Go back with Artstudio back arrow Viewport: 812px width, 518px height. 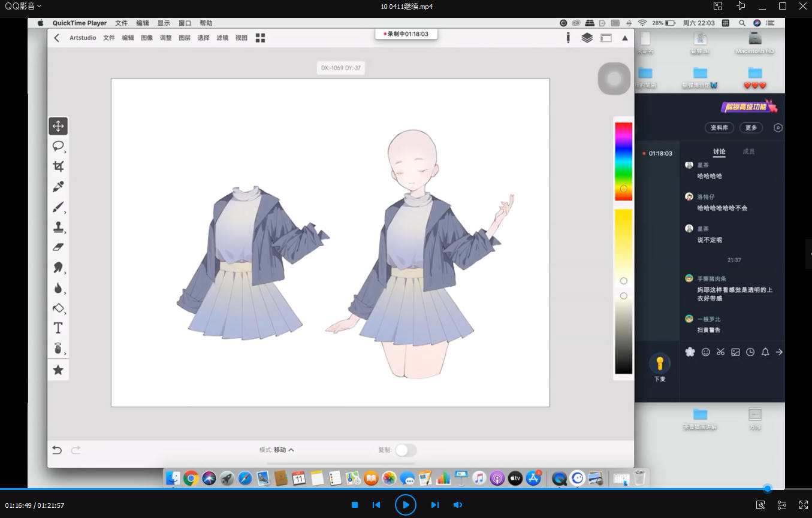tap(57, 38)
